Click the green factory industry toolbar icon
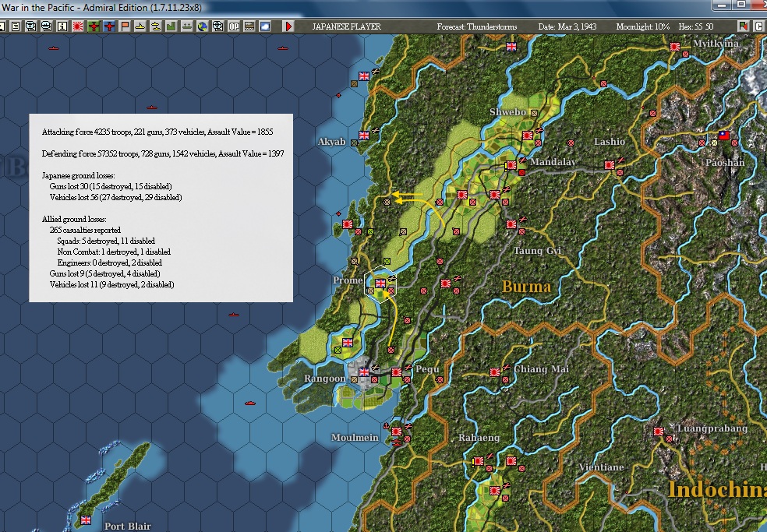767x532 pixels. click(x=171, y=26)
